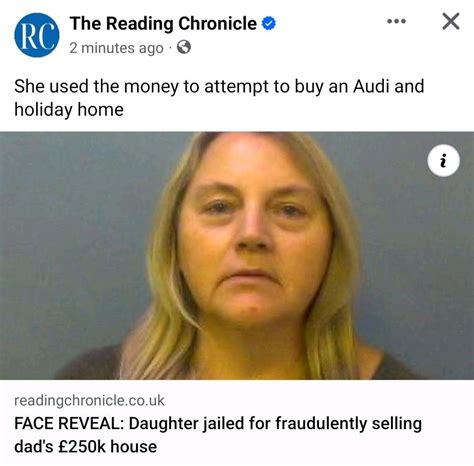Expand post actions using the ellipsis icon
Viewport: 474px width, 466px height.
point(397,21)
